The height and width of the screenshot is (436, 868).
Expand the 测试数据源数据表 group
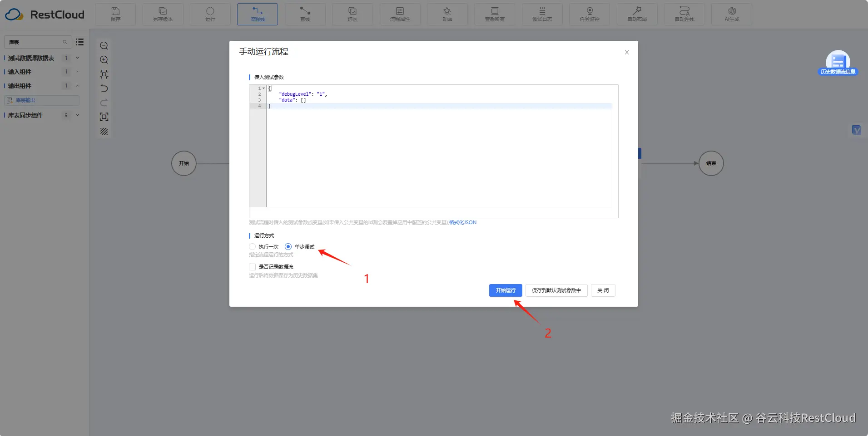[x=78, y=58]
